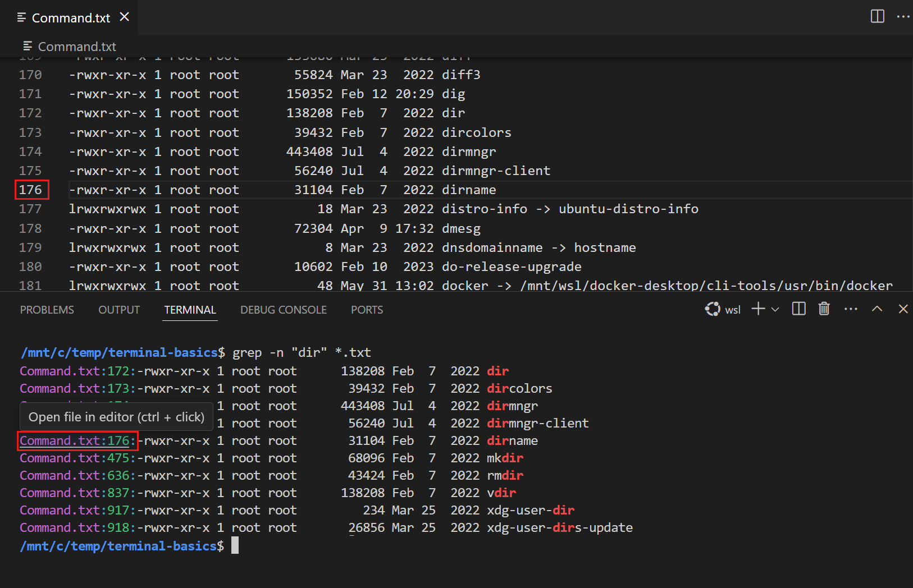
Task: Split the editor right
Action: point(877,16)
